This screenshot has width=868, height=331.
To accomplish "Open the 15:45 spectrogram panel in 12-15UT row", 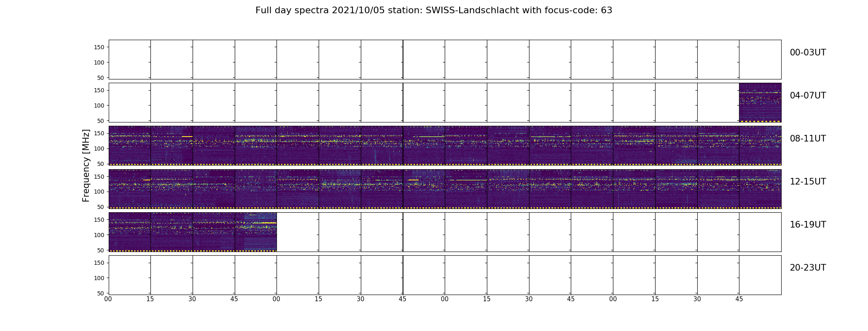I will (760, 189).
